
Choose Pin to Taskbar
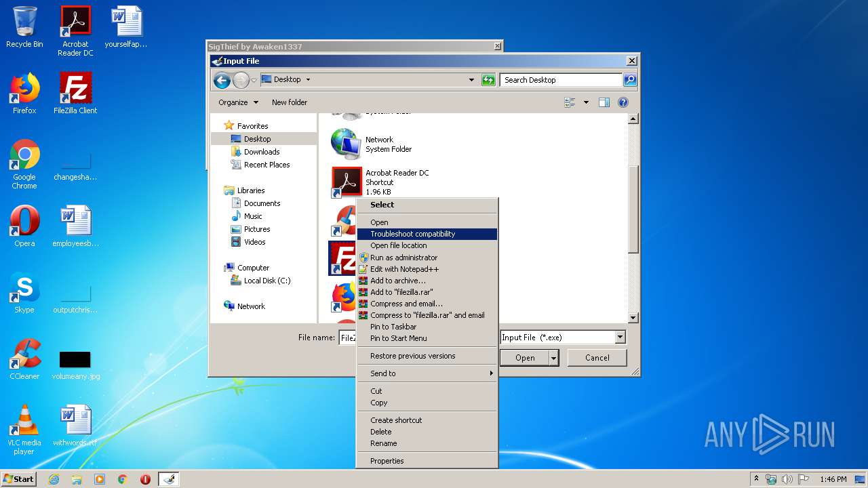(x=427, y=327)
